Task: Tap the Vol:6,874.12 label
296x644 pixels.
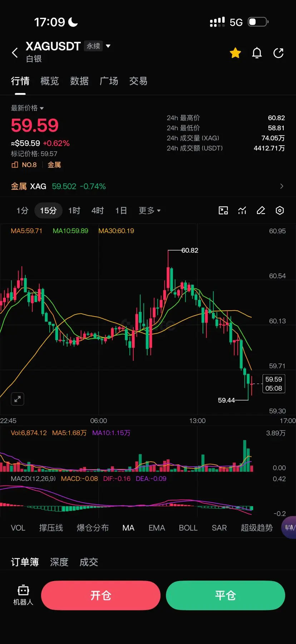Action: (x=29, y=433)
